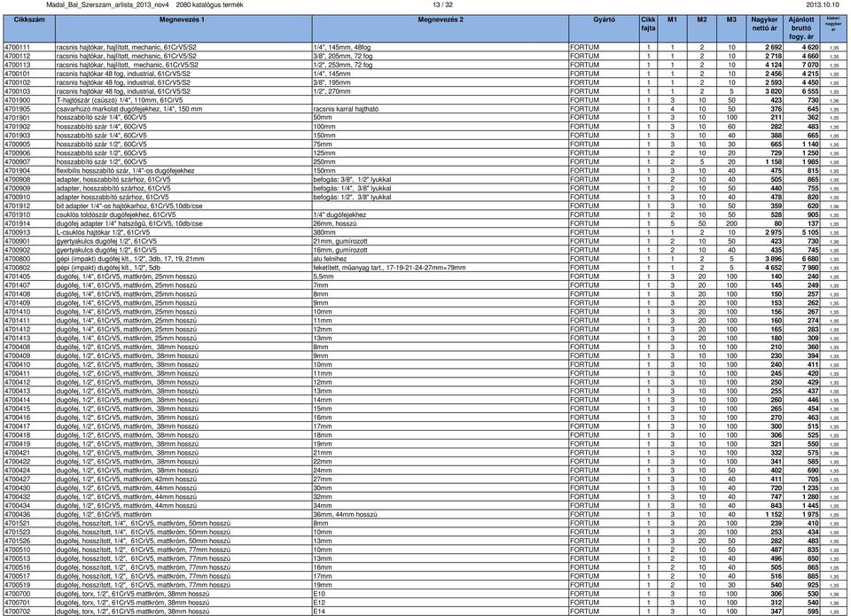This screenshot has width=851, height=616.
Task: Select item number 4701905
Action: 18,109
